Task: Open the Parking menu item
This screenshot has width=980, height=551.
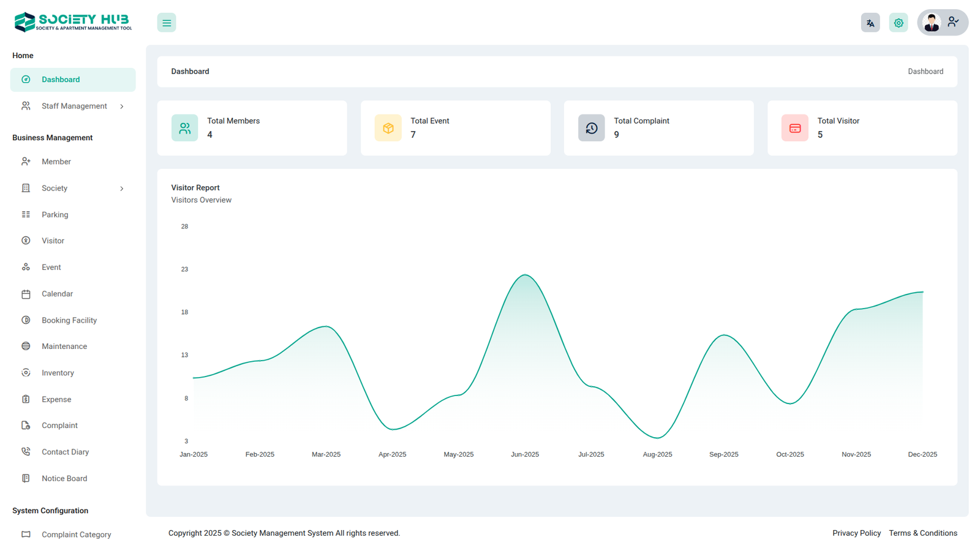Action: click(55, 215)
